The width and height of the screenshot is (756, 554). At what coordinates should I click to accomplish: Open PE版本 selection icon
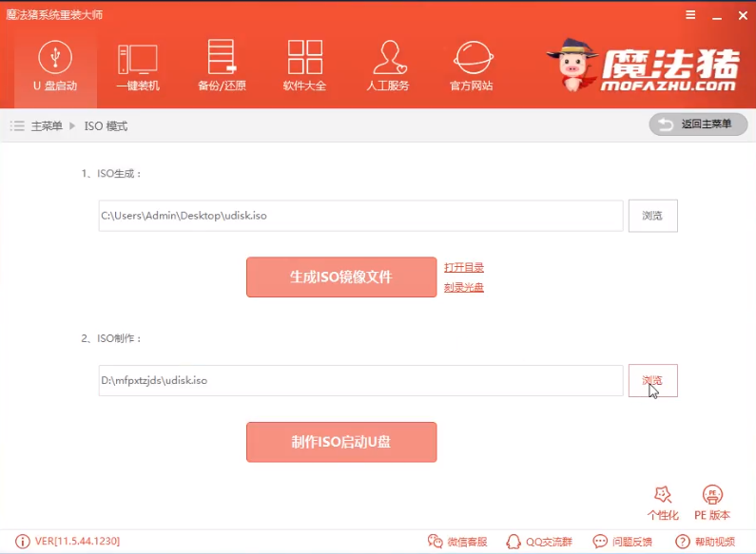[712, 502]
